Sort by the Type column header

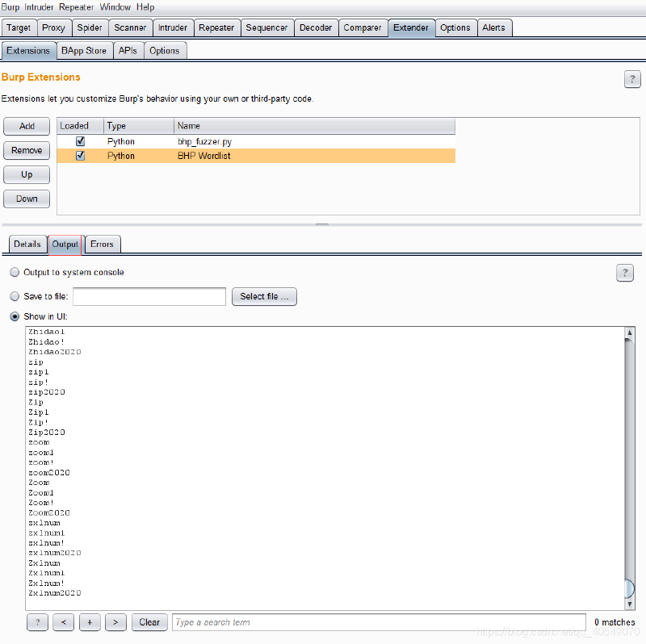coord(139,126)
